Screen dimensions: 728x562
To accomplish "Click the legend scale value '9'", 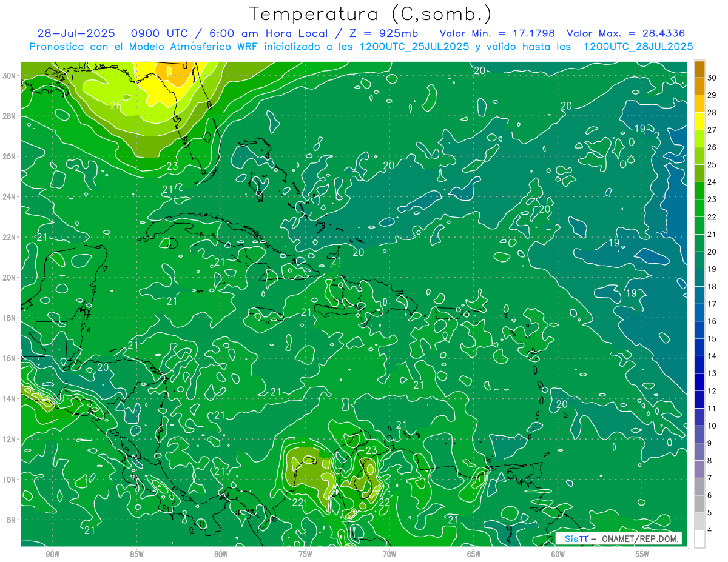I will pyautogui.click(x=710, y=443).
